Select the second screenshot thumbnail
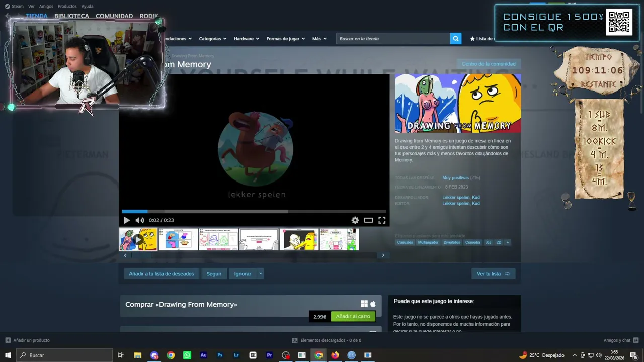Image resolution: width=644 pixels, height=362 pixels. click(178, 239)
